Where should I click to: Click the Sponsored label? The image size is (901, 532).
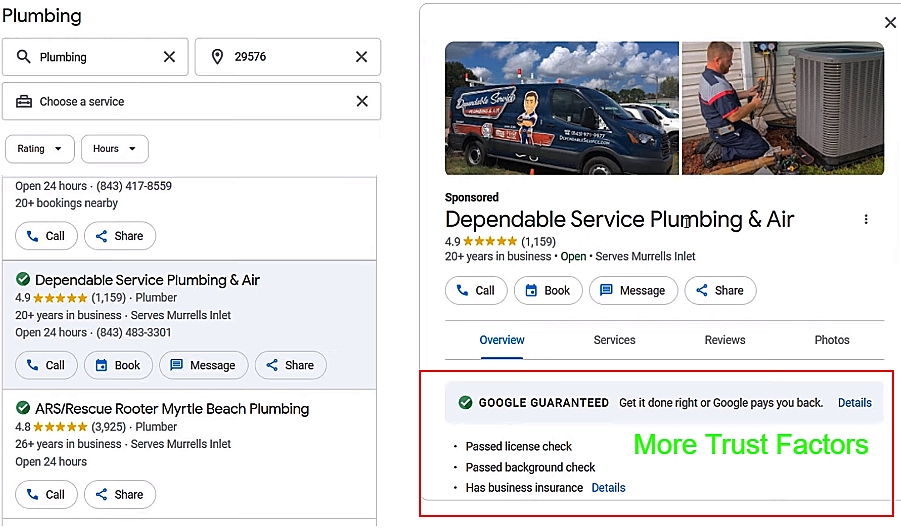(471, 197)
